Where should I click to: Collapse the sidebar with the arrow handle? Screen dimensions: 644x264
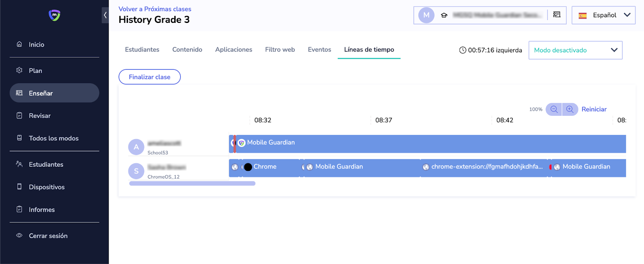click(105, 15)
